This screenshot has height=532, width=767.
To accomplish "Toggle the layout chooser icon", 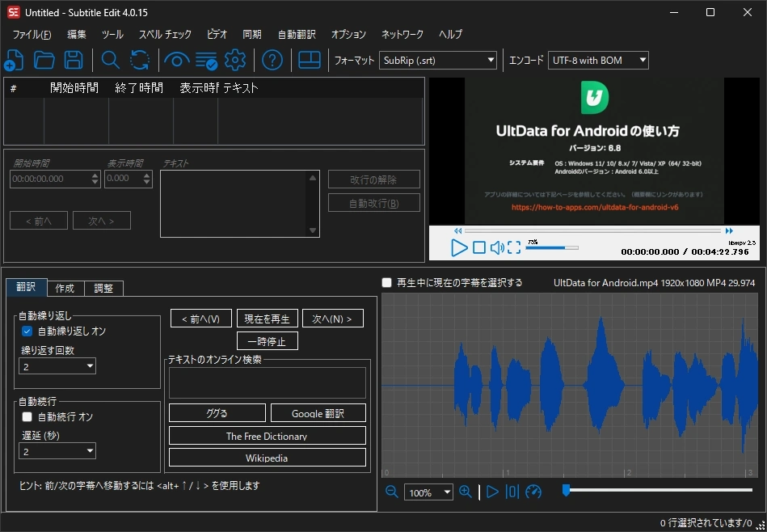I will click(310, 60).
